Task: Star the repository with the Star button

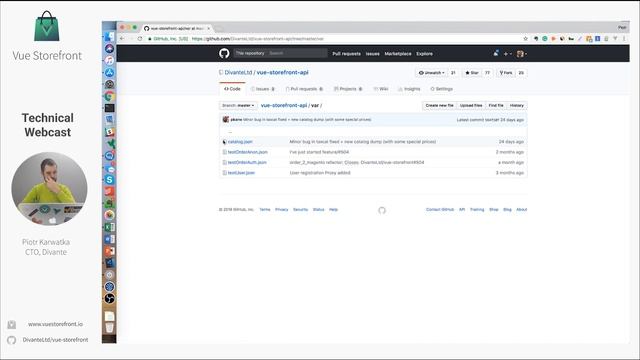Action: pos(471,73)
